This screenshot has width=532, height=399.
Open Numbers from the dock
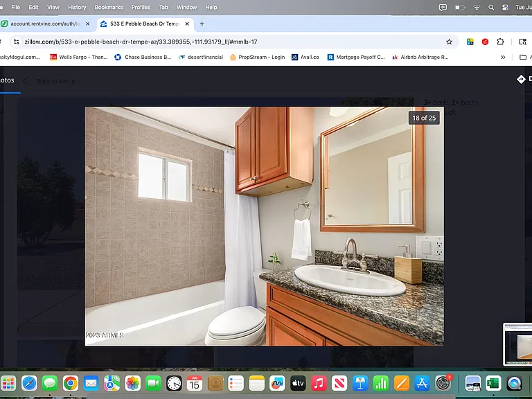(x=381, y=384)
